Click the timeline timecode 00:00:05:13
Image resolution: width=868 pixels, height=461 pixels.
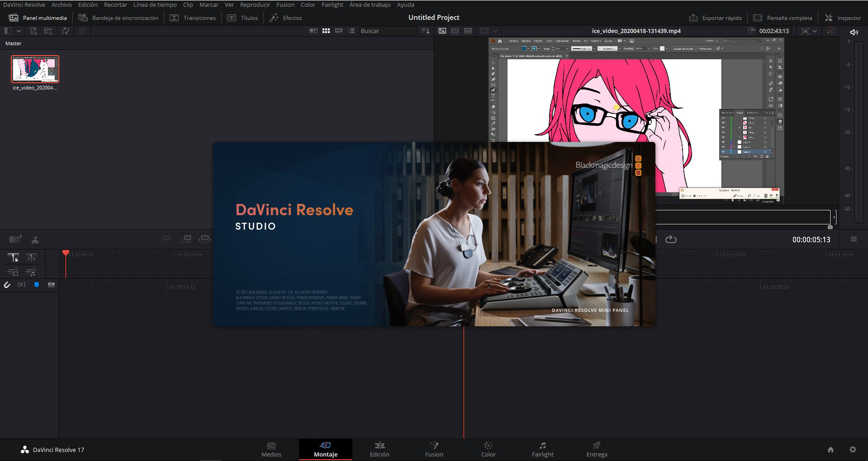[811, 240]
